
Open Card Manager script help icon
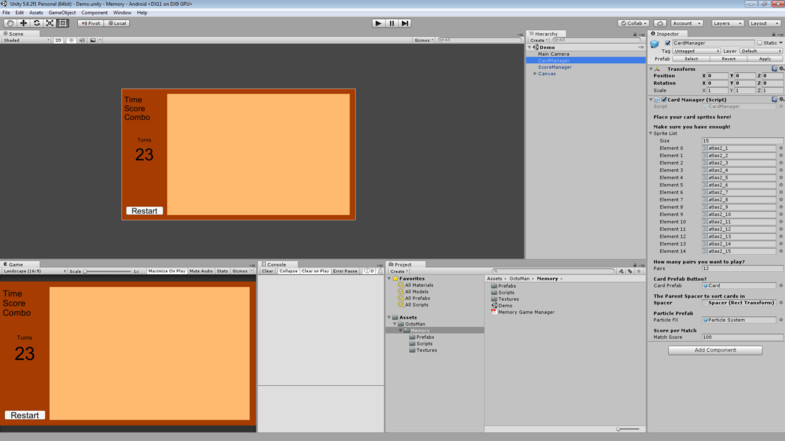click(774, 100)
